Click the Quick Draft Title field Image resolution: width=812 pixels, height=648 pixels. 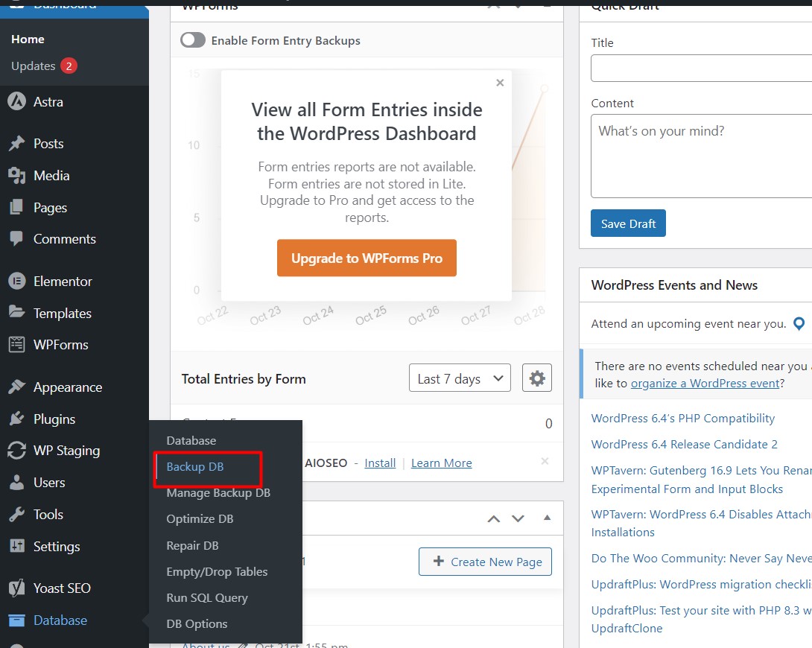click(701, 68)
